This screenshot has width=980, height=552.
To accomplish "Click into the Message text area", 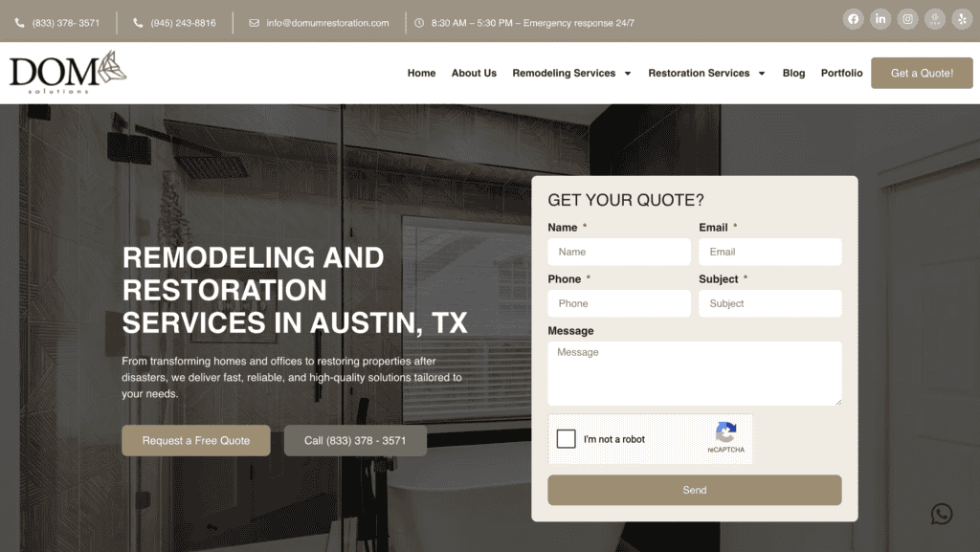I will coord(695,373).
